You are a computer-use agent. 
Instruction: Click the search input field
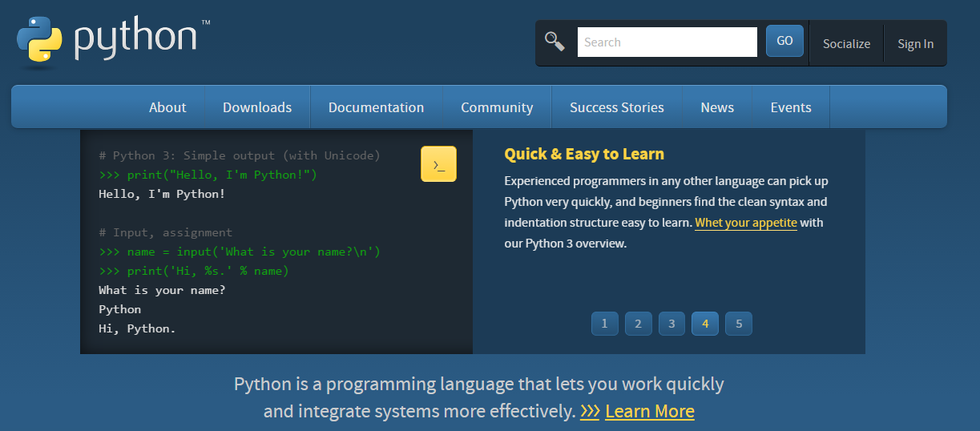tap(667, 42)
